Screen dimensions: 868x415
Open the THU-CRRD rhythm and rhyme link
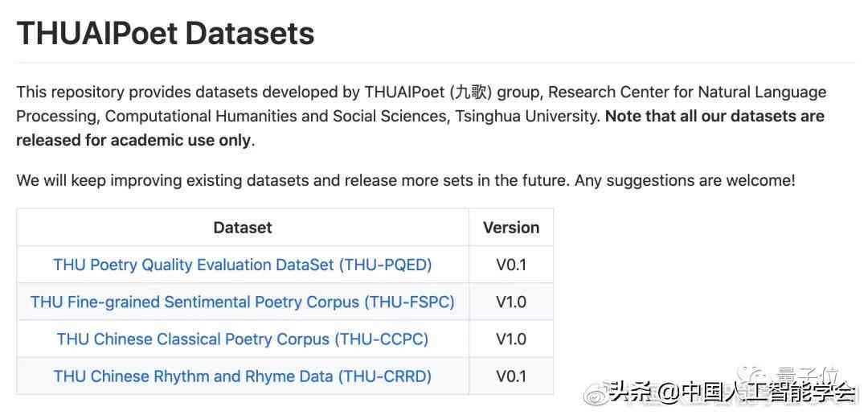pyautogui.click(x=243, y=376)
